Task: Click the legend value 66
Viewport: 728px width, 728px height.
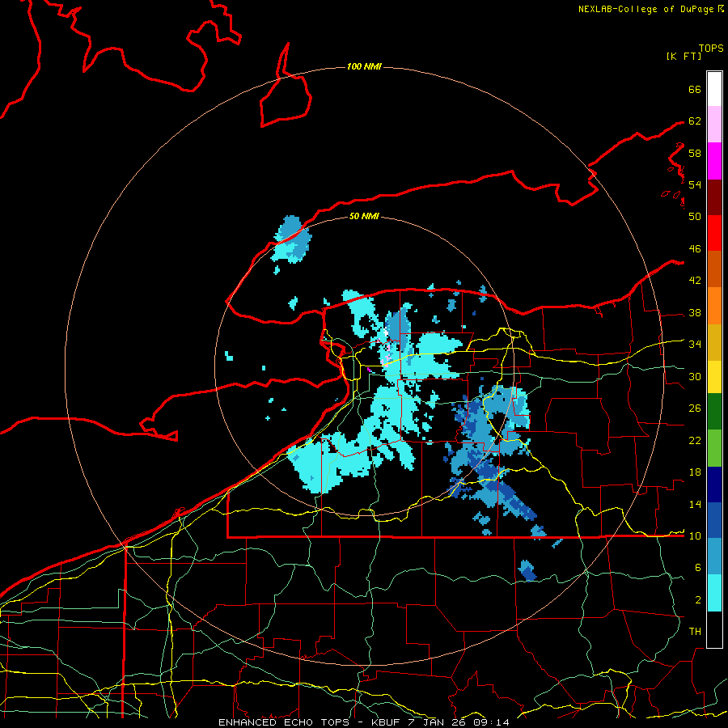Action: (695, 89)
